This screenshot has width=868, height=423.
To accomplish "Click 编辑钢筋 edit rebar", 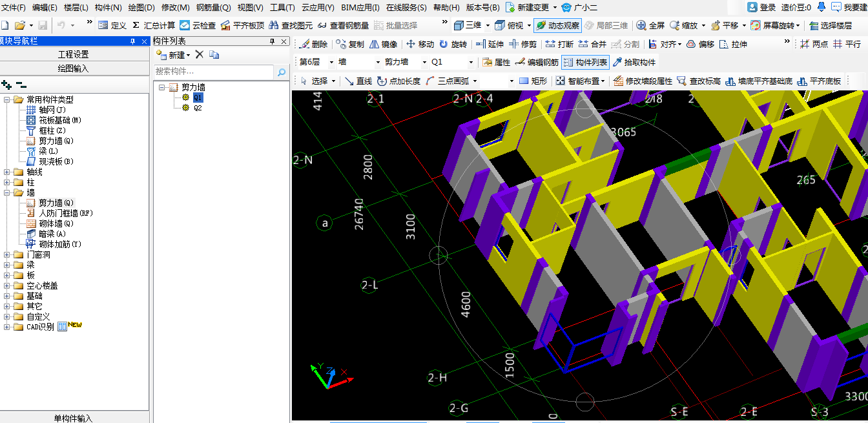I will coord(537,63).
